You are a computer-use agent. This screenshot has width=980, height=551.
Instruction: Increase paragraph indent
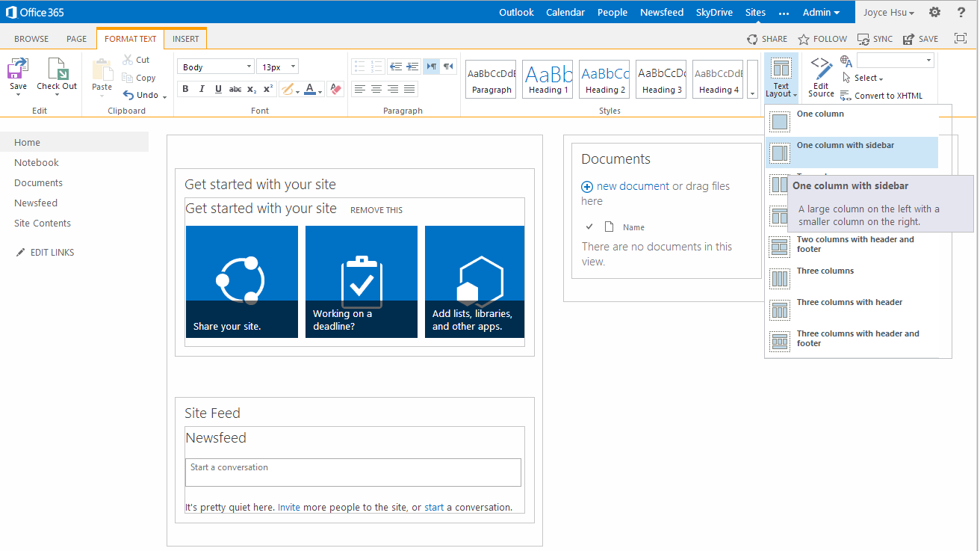(412, 67)
